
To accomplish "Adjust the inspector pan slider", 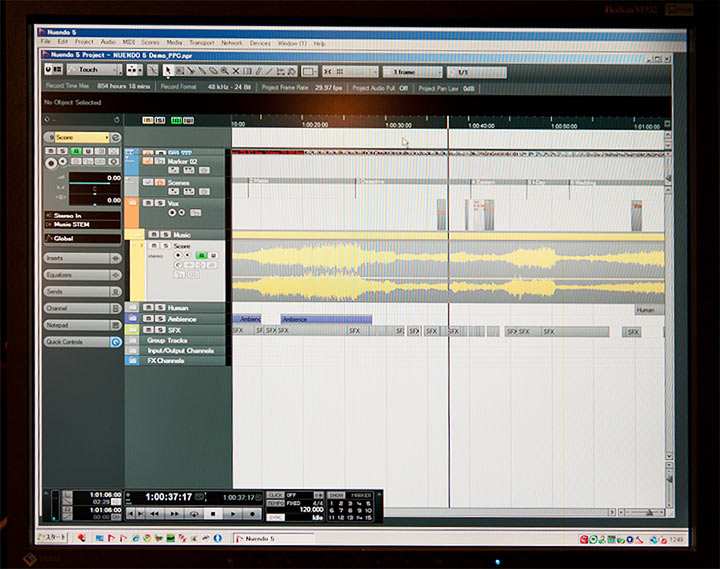I will click(x=95, y=194).
